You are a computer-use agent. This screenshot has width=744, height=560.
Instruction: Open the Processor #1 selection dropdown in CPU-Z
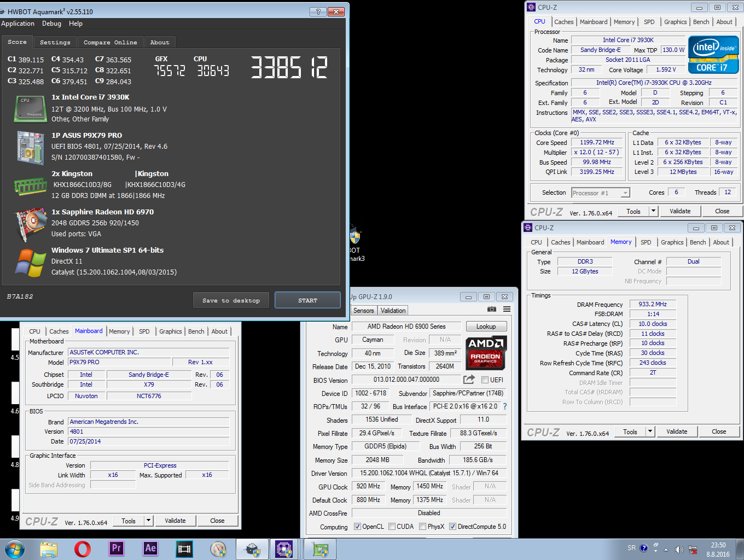click(601, 192)
